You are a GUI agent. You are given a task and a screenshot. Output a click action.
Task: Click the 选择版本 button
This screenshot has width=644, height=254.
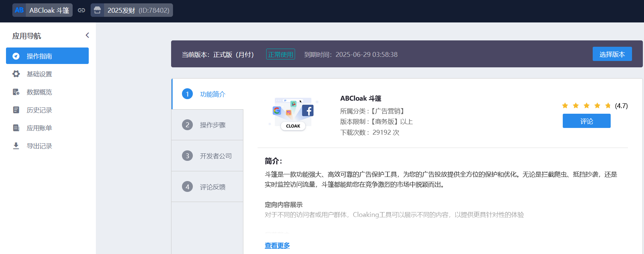click(612, 54)
